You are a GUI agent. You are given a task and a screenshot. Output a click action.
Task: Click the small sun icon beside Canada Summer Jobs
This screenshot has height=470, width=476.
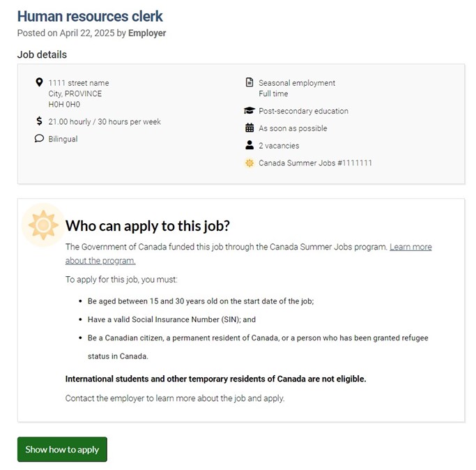(x=249, y=163)
